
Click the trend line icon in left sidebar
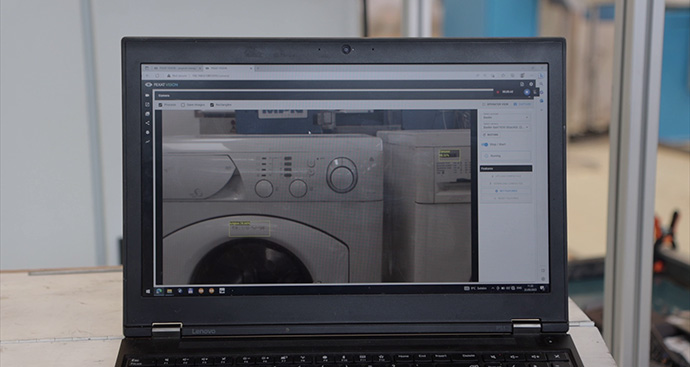click(x=147, y=142)
